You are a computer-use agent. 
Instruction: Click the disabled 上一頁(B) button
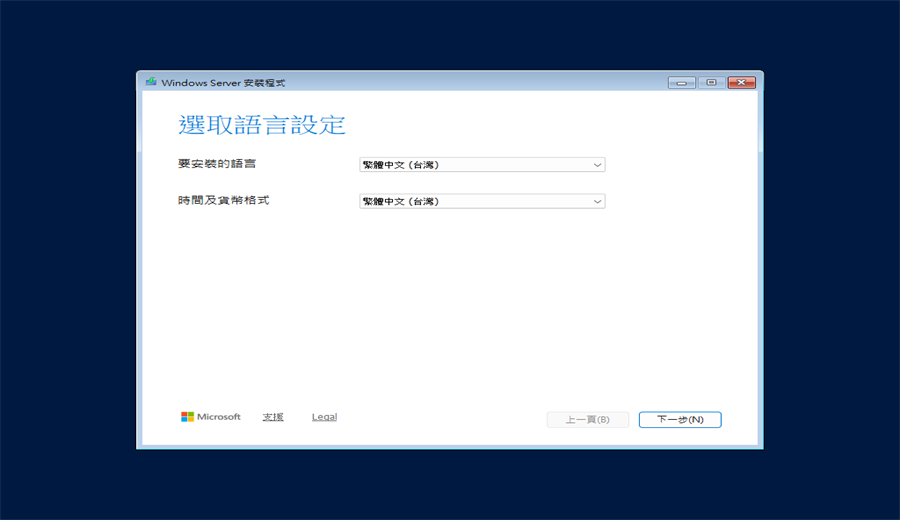pos(588,420)
